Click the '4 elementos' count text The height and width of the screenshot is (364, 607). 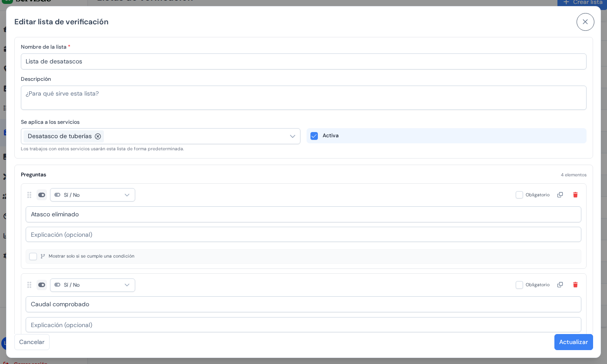574,175
